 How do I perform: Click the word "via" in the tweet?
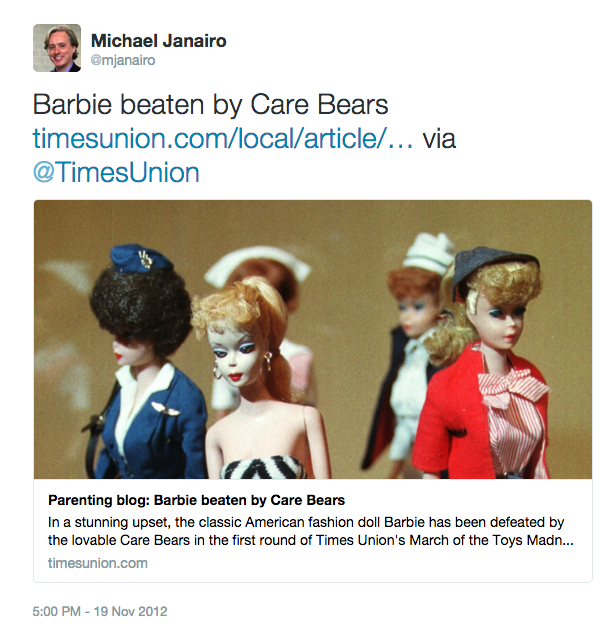tap(439, 138)
